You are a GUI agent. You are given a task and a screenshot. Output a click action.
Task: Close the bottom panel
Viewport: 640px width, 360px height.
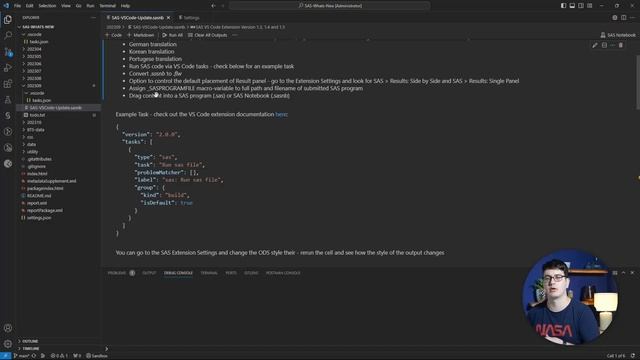click(632, 273)
